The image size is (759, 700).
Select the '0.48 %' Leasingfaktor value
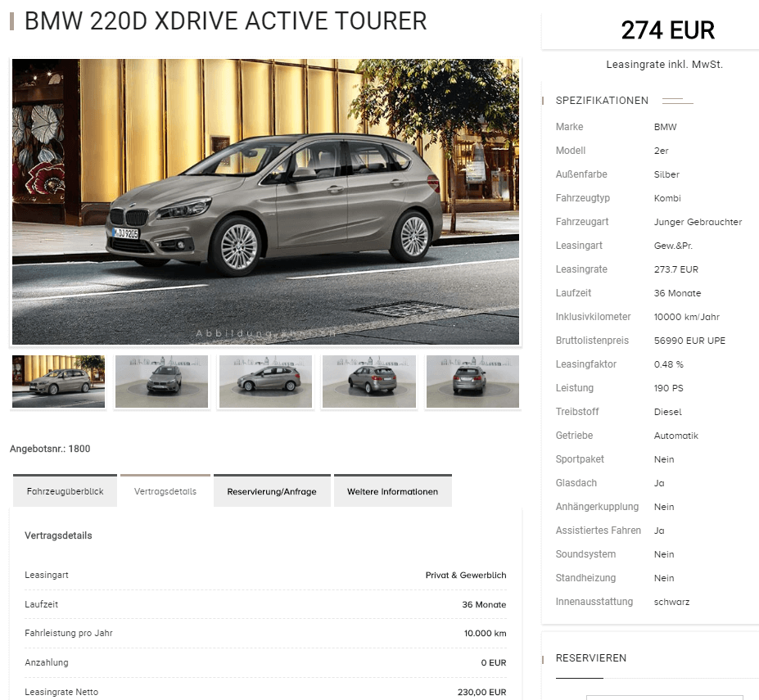point(668,364)
